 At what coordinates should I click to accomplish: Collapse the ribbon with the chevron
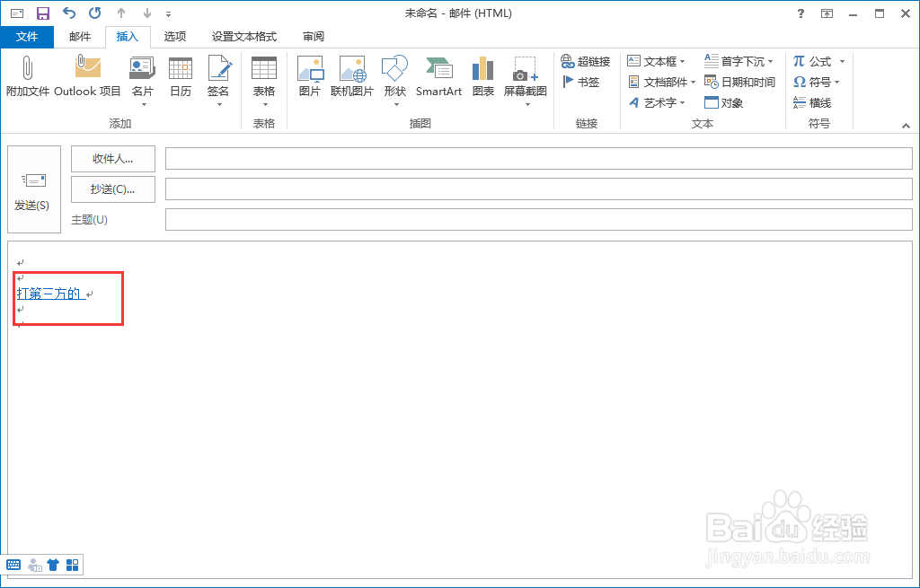tap(906, 126)
